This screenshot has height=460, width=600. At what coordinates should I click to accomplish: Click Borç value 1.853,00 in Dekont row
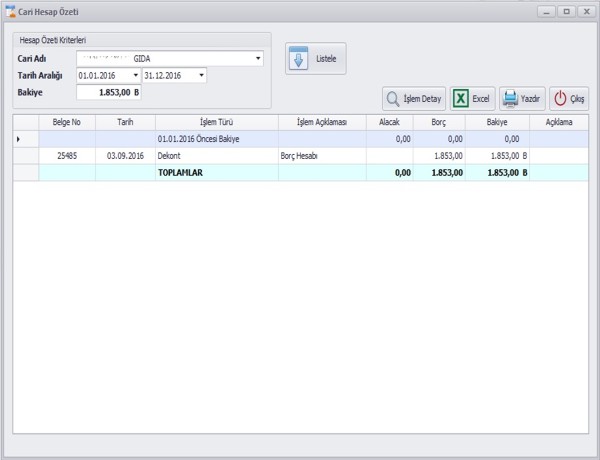pyautogui.click(x=439, y=156)
